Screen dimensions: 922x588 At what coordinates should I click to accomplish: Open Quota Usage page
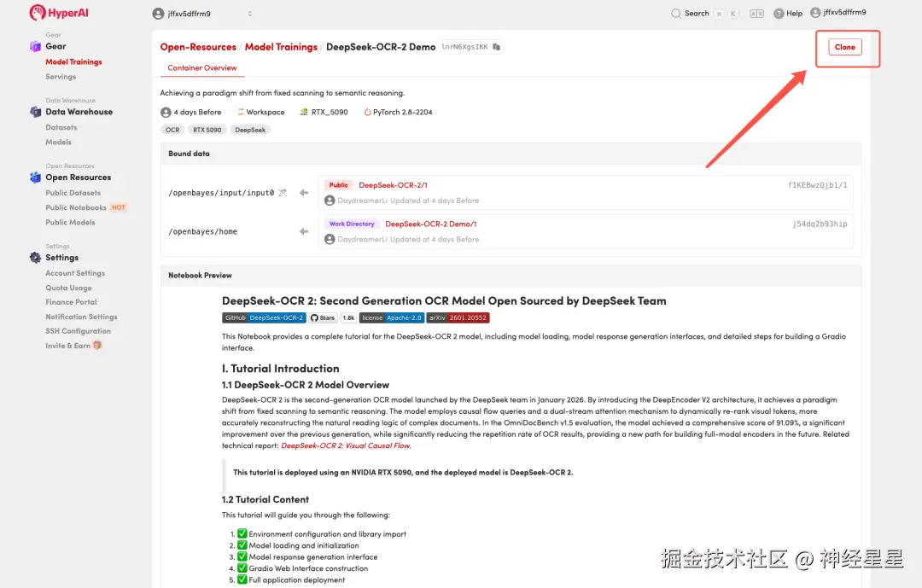point(69,288)
